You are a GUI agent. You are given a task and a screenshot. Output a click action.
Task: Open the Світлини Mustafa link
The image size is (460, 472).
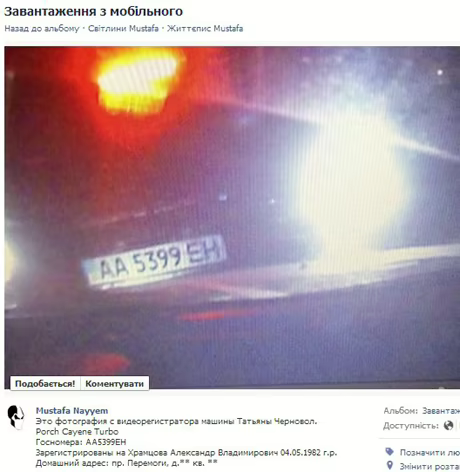(123, 29)
